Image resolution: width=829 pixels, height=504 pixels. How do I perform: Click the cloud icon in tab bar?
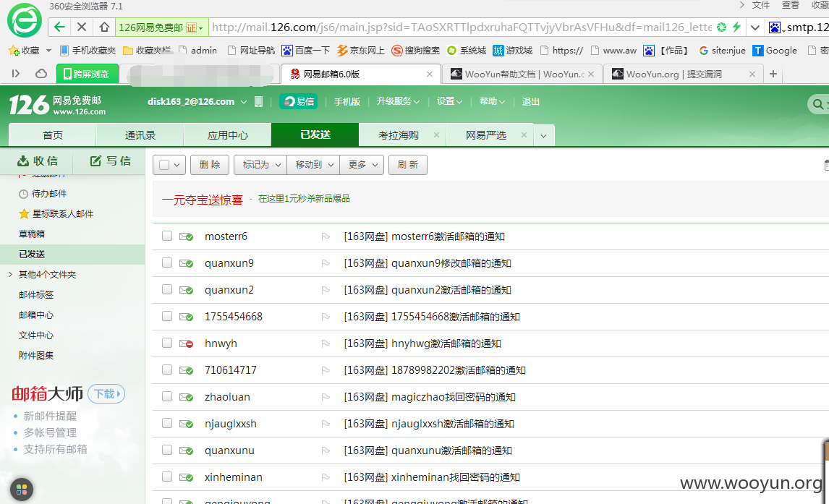pyautogui.click(x=41, y=74)
